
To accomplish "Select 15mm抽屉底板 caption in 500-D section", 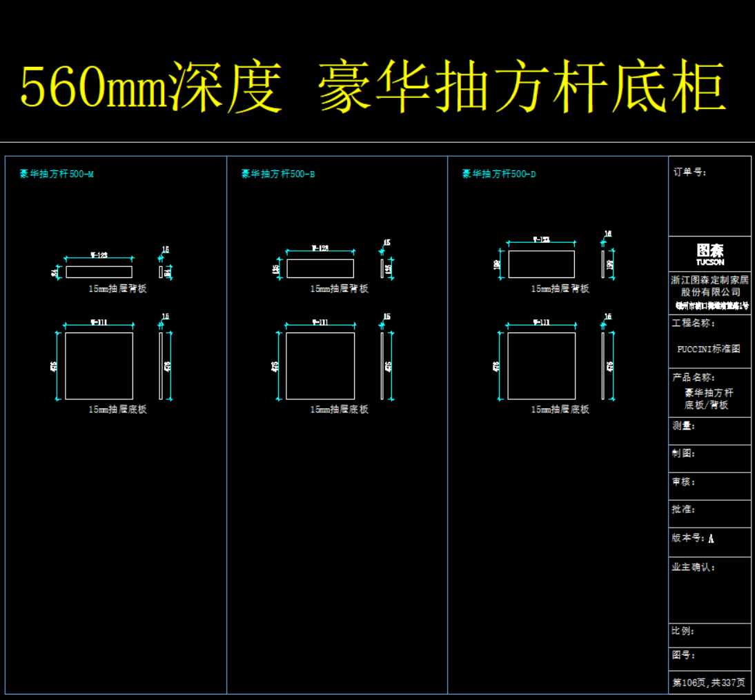I will point(560,409).
